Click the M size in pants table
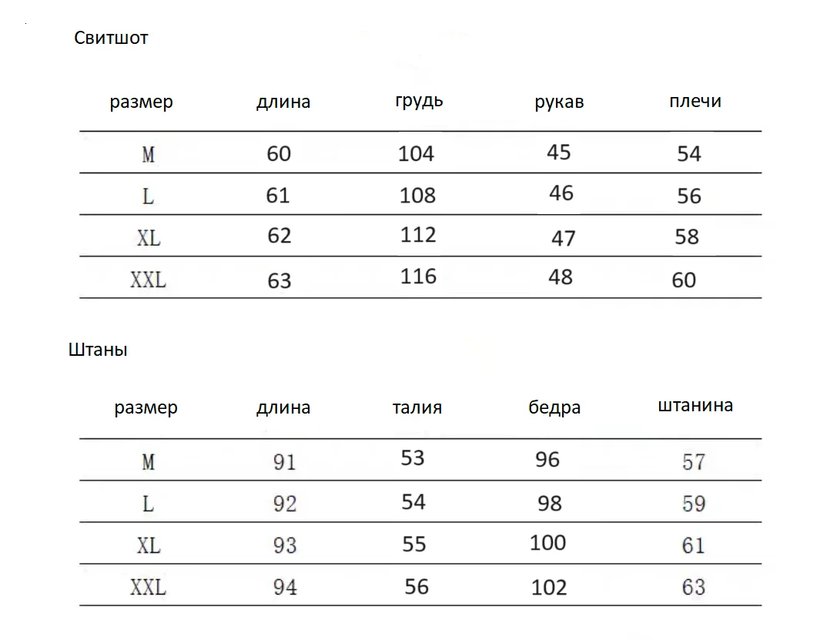Screen dimensions: 840x640 click(x=149, y=462)
